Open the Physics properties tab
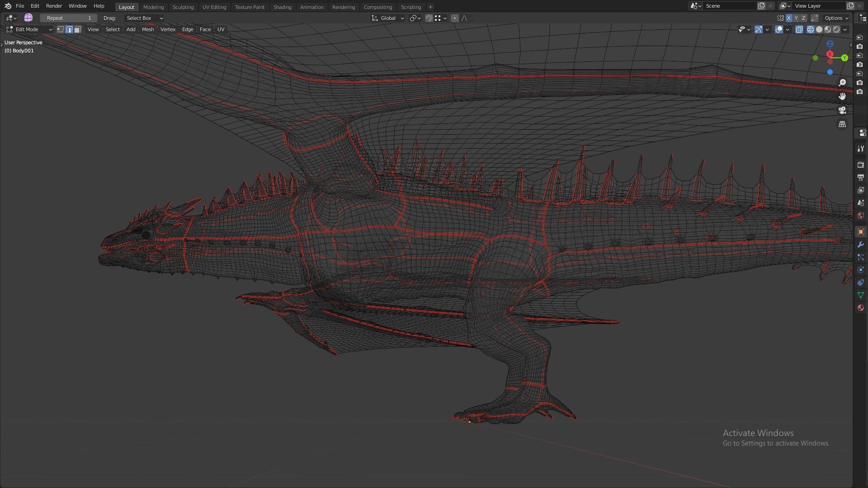 [x=861, y=270]
